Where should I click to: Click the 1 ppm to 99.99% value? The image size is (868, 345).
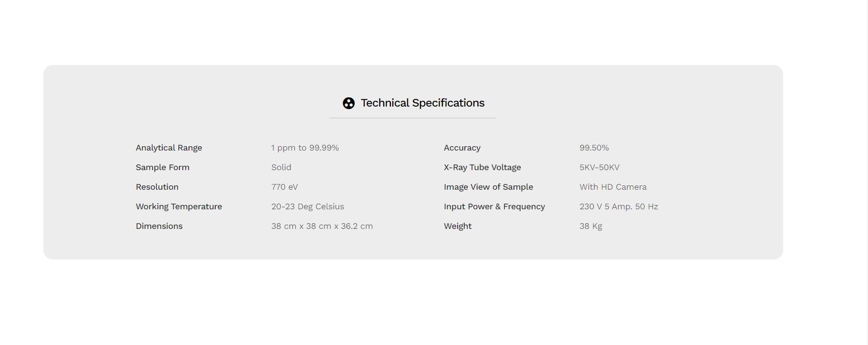point(305,148)
